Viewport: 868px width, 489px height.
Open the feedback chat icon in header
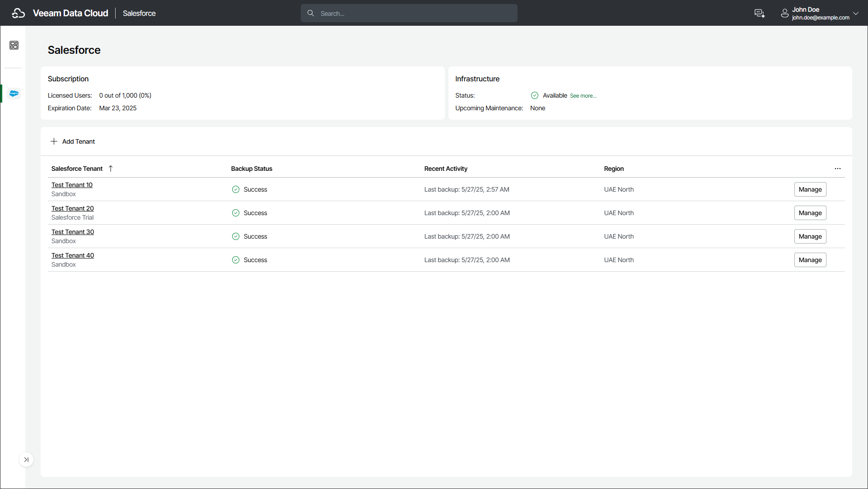pyautogui.click(x=760, y=14)
